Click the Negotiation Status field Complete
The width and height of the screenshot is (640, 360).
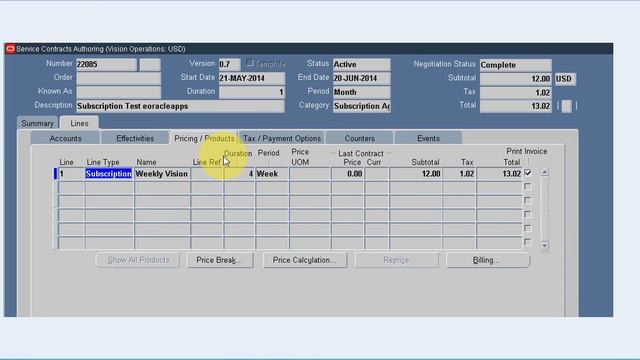click(x=516, y=65)
